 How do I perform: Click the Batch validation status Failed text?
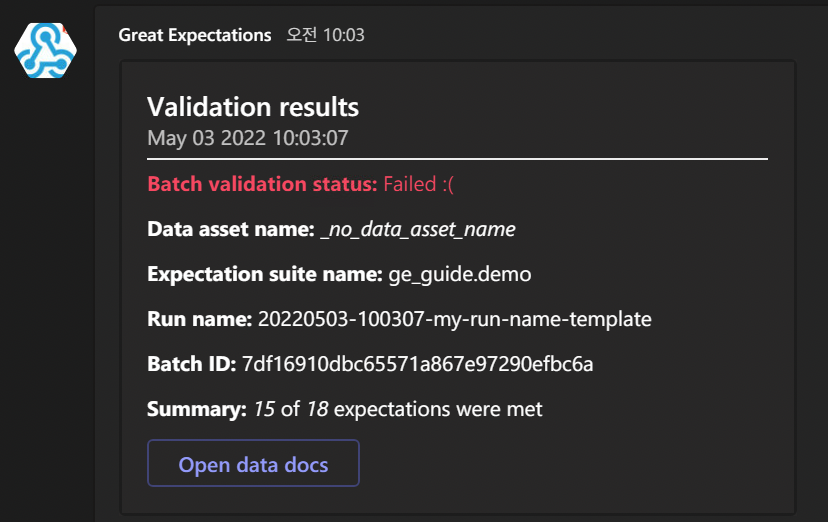[418, 184]
